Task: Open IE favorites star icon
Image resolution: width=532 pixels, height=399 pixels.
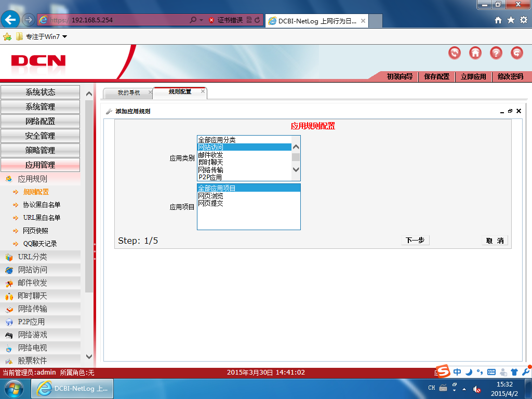Action: click(511, 20)
